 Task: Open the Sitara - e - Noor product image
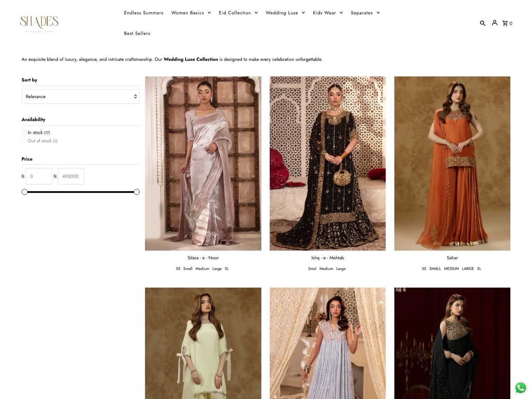tap(203, 163)
